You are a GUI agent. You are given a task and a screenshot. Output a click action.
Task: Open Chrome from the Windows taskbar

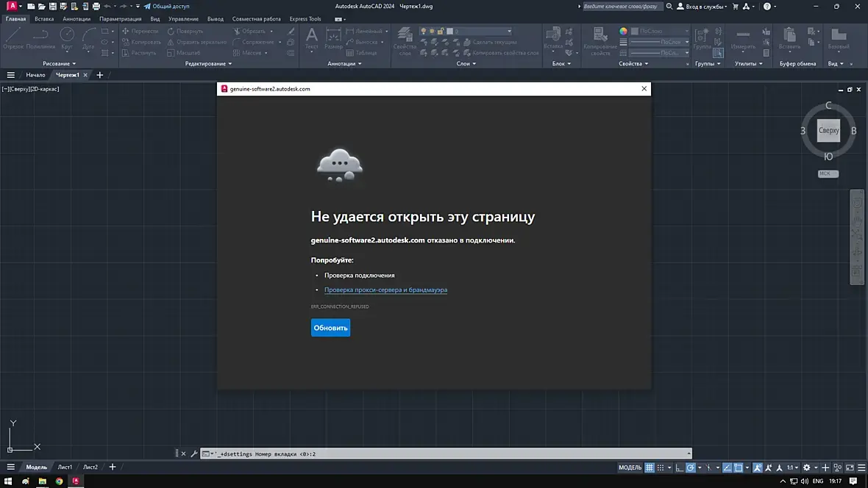tap(59, 481)
